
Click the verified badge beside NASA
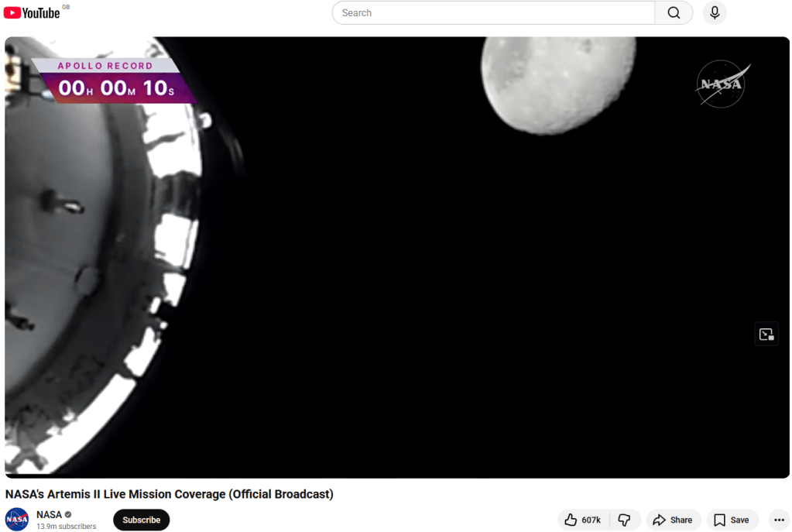(68, 515)
